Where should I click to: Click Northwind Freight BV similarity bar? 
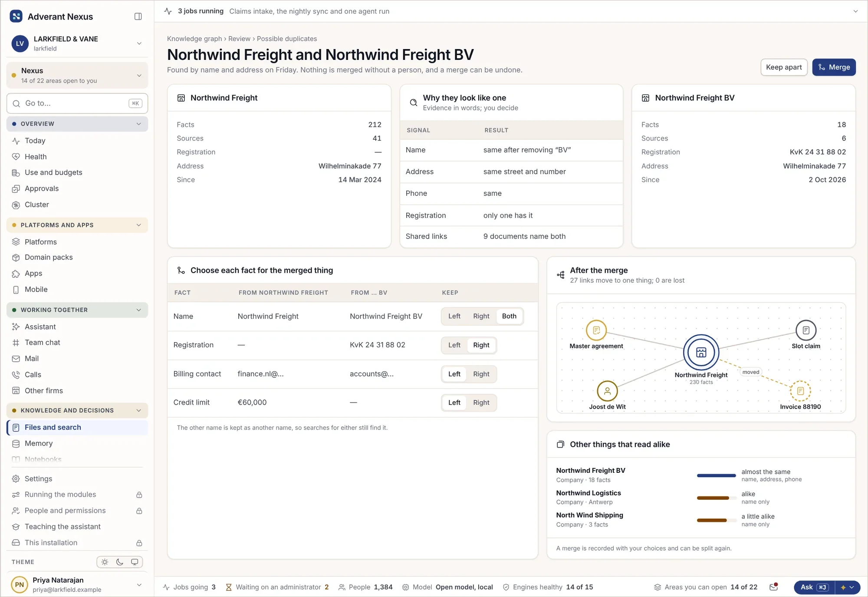click(x=716, y=475)
